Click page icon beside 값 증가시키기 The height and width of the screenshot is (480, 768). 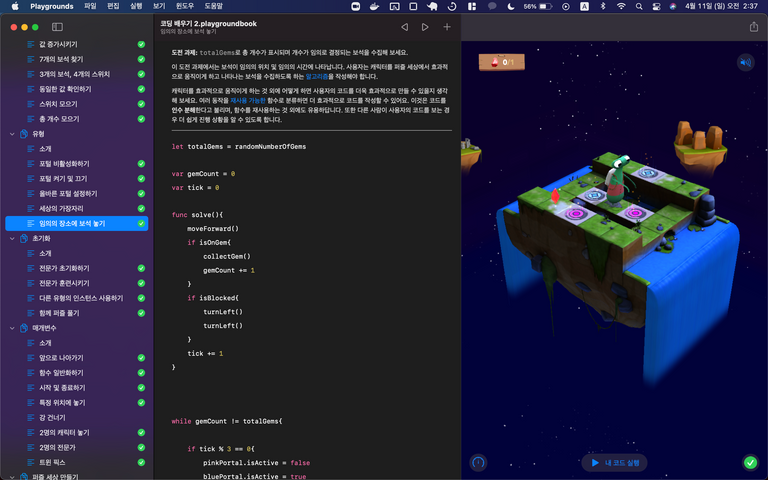[x=31, y=44]
